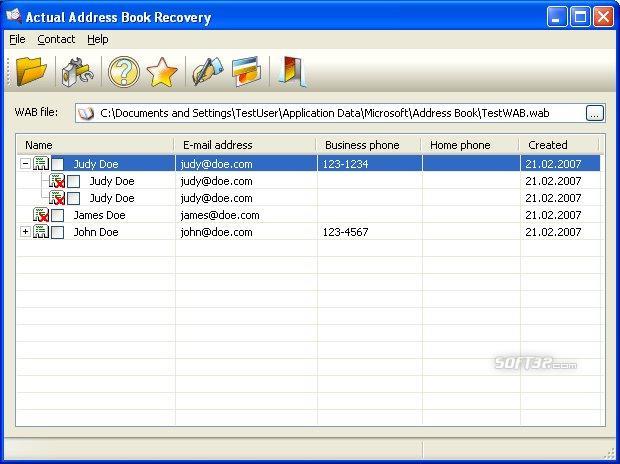Open WAB file with the folder icon

[x=32, y=72]
